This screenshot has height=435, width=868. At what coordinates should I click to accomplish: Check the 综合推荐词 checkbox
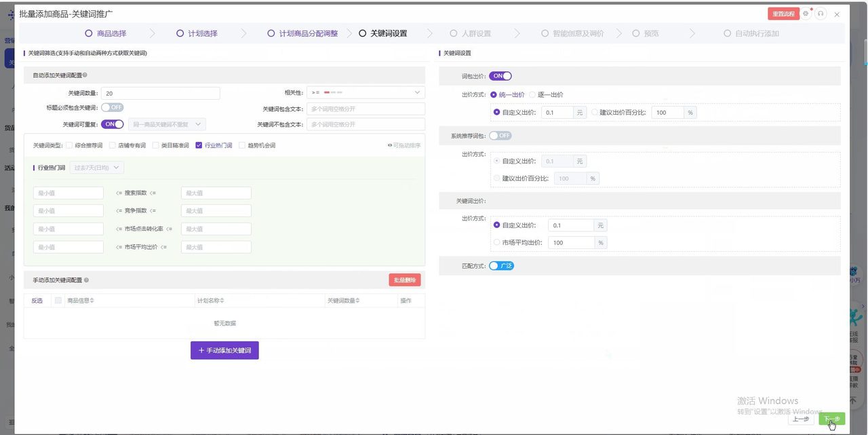point(69,145)
